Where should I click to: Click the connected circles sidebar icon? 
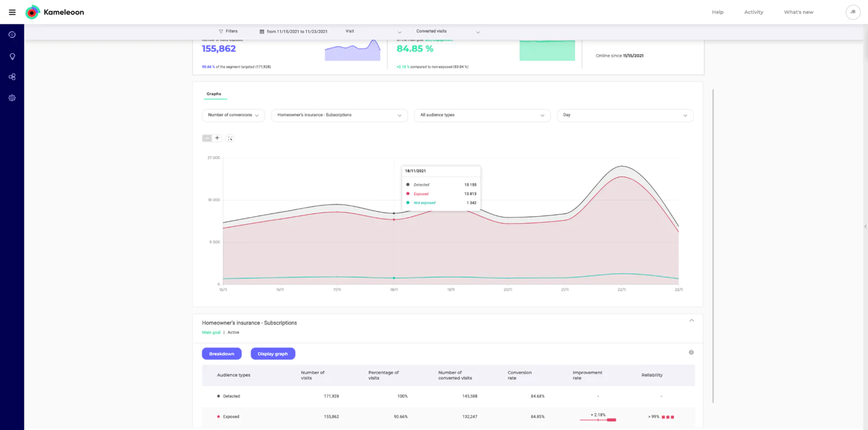tap(12, 77)
